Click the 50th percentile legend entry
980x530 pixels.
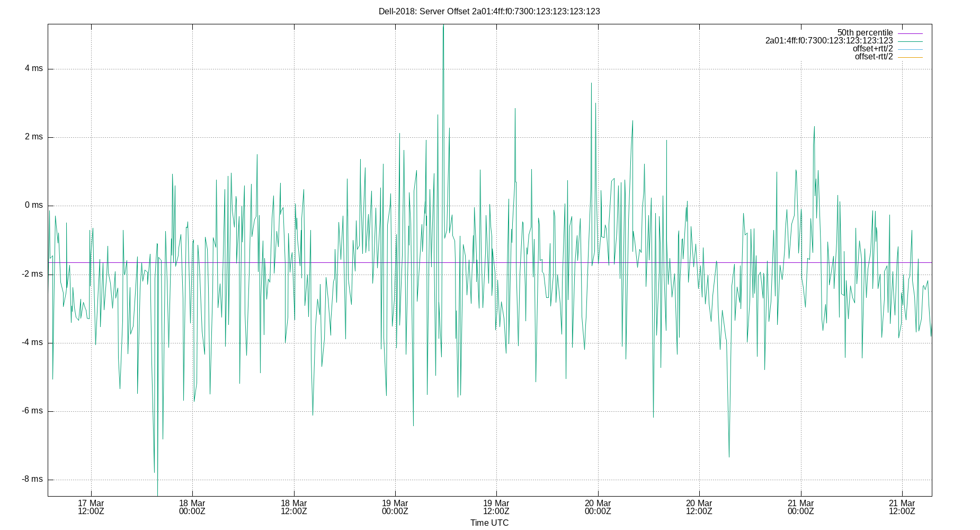(x=866, y=31)
